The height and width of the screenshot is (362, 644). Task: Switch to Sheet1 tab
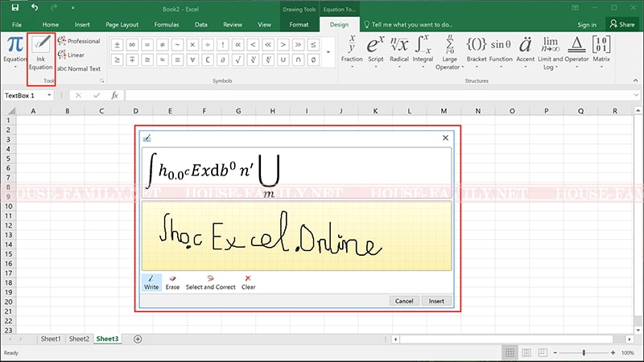click(51, 339)
